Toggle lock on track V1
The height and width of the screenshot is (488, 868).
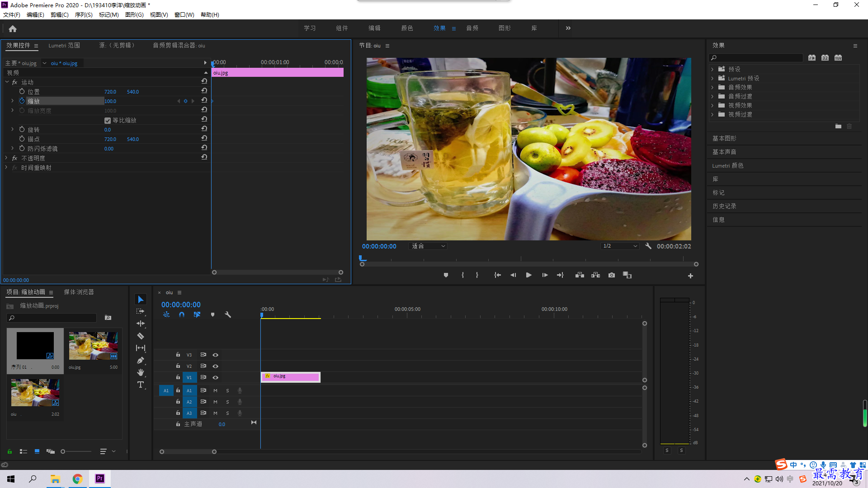pyautogui.click(x=178, y=377)
